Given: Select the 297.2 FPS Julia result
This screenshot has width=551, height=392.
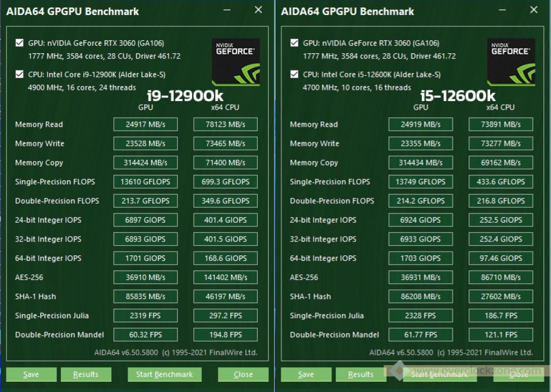Looking at the screenshot, I should click(225, 316).
